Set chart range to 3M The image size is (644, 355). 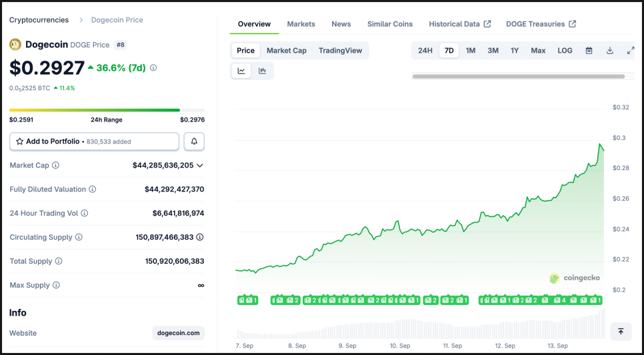(493, 51)
